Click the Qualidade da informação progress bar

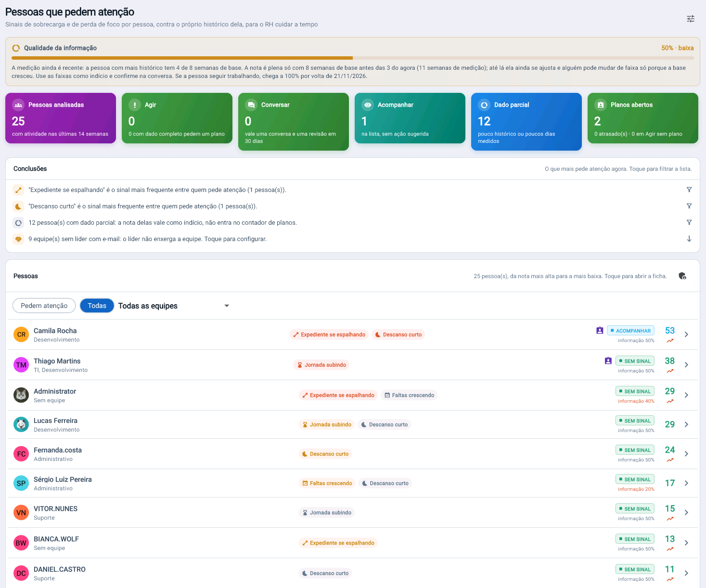coord(352,58)
